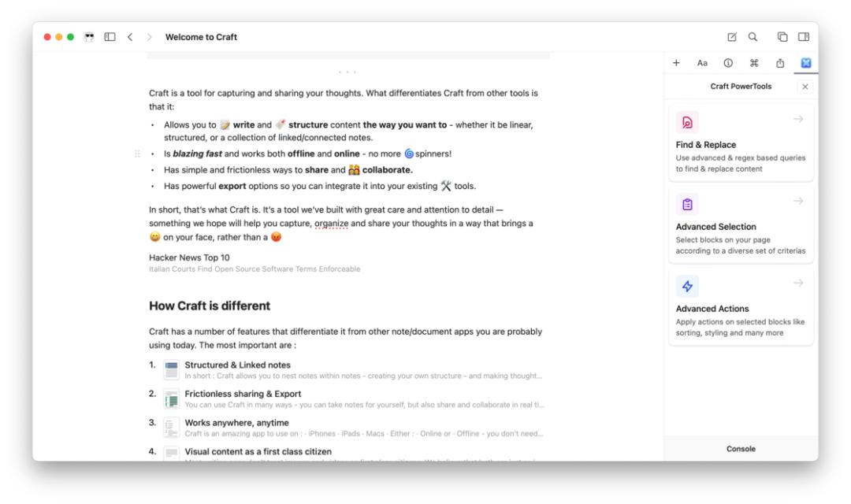851x504 pixels.
Task: Open the share export icon
Action: [780, 63]
